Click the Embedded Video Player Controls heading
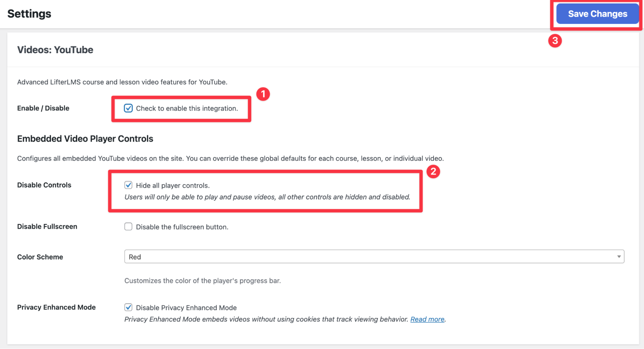Image resolution: width=644 pixels, height=349 pixels. pyautogui.click(x=85, y=139)
